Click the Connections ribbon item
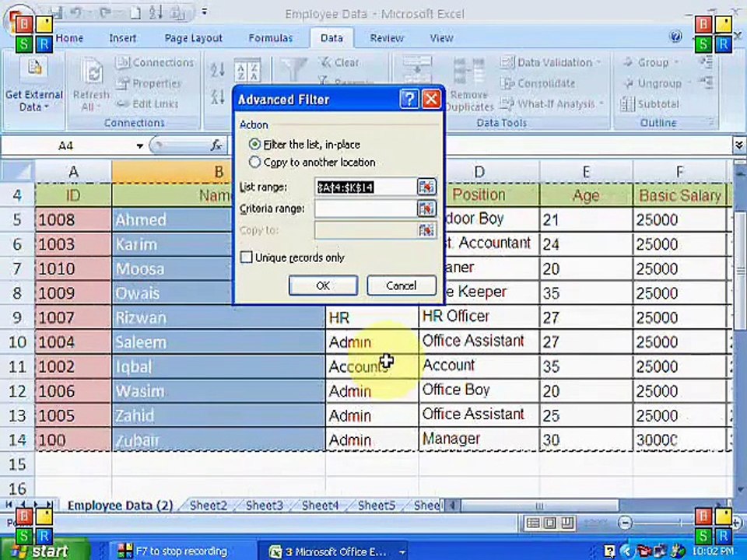 coord(156,62)
